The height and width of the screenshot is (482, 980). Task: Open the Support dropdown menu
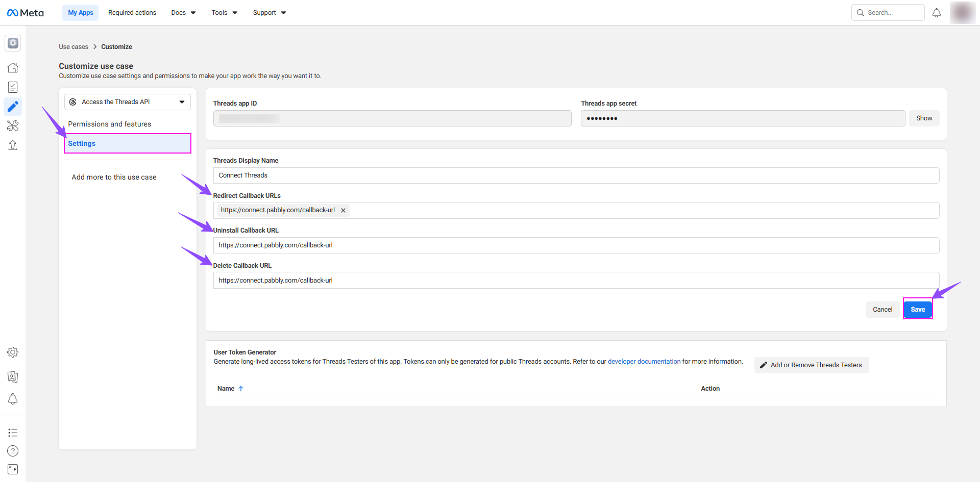(x=269, y=13)
